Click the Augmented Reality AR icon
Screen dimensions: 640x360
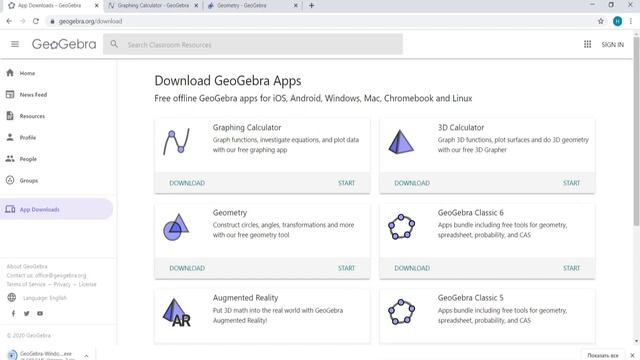(177, 313)
